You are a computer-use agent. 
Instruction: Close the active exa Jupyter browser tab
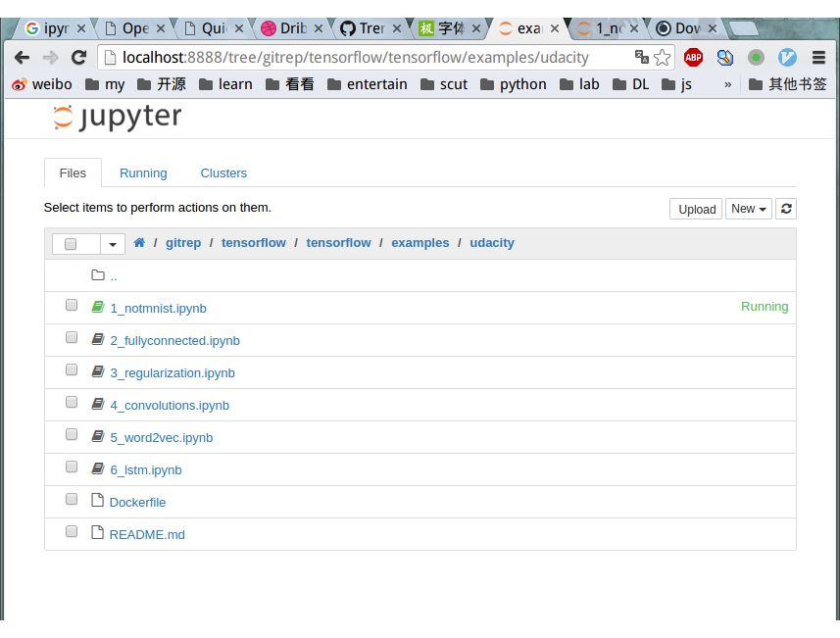coord(555,28)
